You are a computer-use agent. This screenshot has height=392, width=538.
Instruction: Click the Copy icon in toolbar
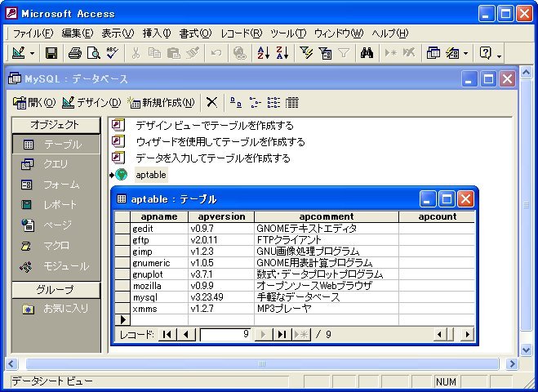click(x=154, y=53)
